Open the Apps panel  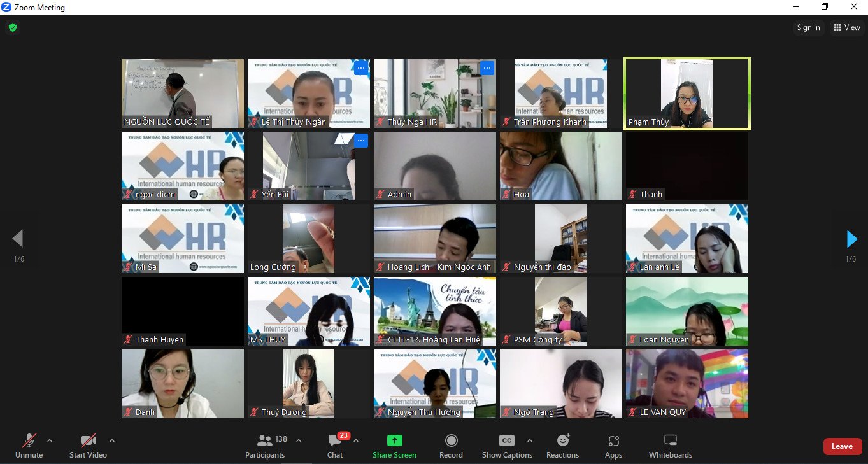[613, 446]
